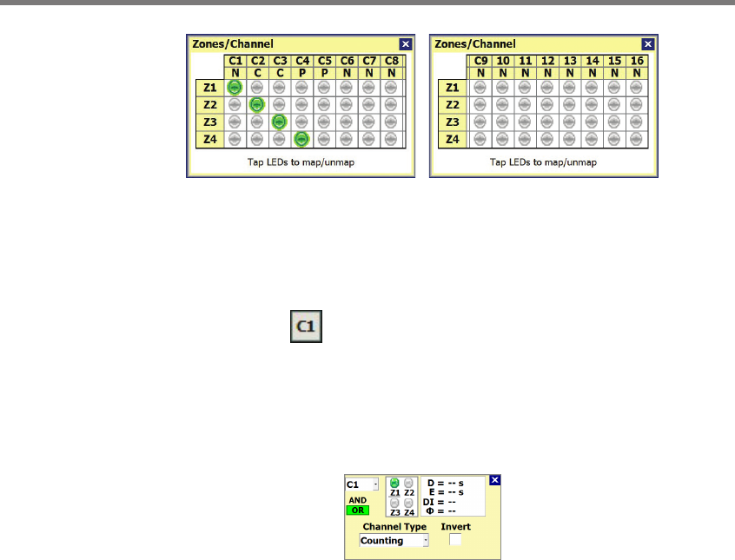This screenshot has height=560, width=735.
Task: Unmap the green Z2 LED under C2
Action: (257, 104)
